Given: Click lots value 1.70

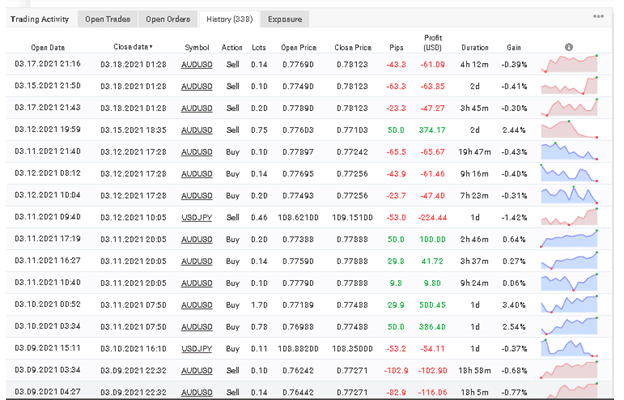Looking at the screenshot, I should point(259,305).
